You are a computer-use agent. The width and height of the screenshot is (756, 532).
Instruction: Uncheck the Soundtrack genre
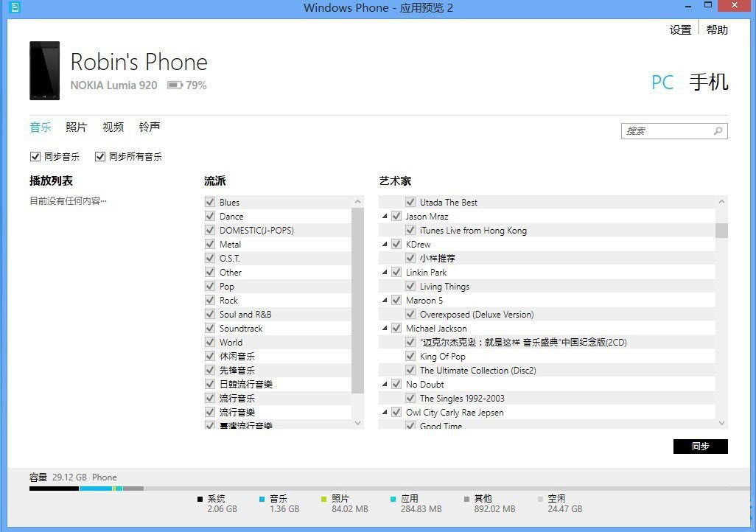(x=210, y=327)
